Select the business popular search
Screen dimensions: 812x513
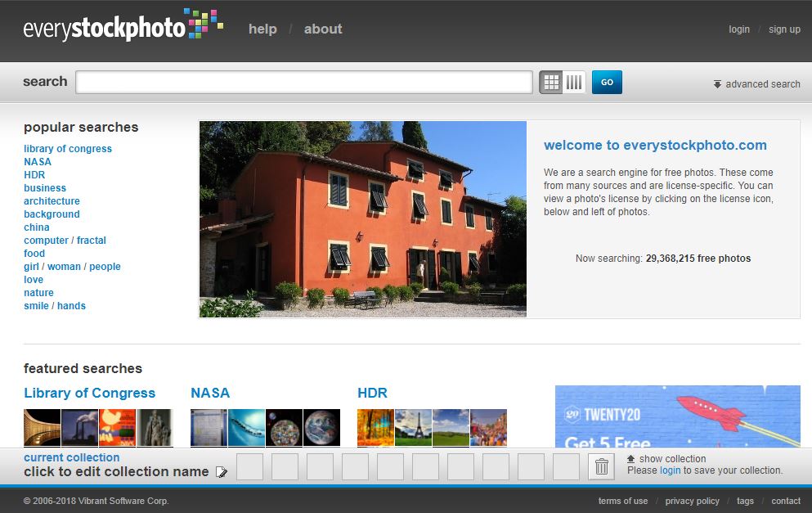coord(45,188)
